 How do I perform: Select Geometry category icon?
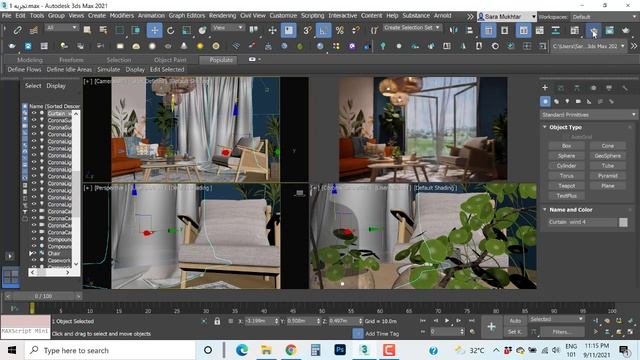pyautogui.click(x=545, y=101)
